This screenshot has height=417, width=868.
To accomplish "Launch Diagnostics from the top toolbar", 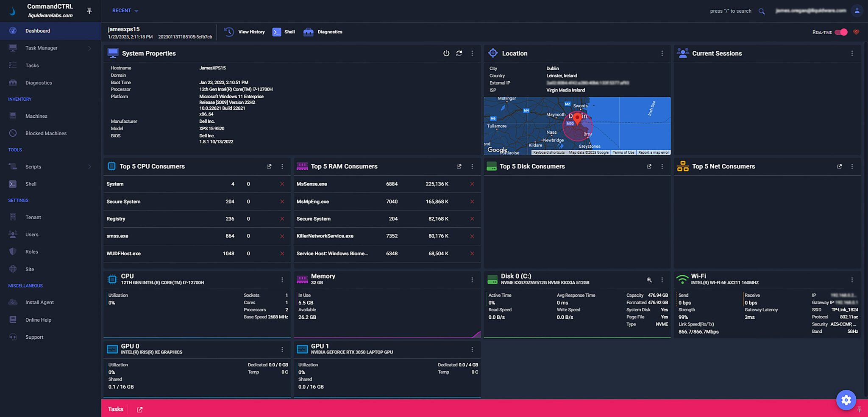I will pyautogui.click(x=323, y=32).
